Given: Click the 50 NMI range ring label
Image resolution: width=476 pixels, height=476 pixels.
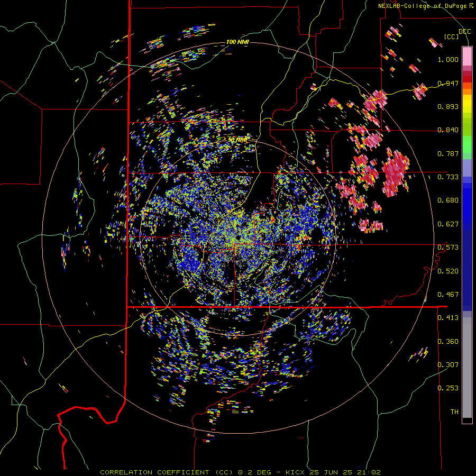Looking at the screenshot, I should coord(237,140).
